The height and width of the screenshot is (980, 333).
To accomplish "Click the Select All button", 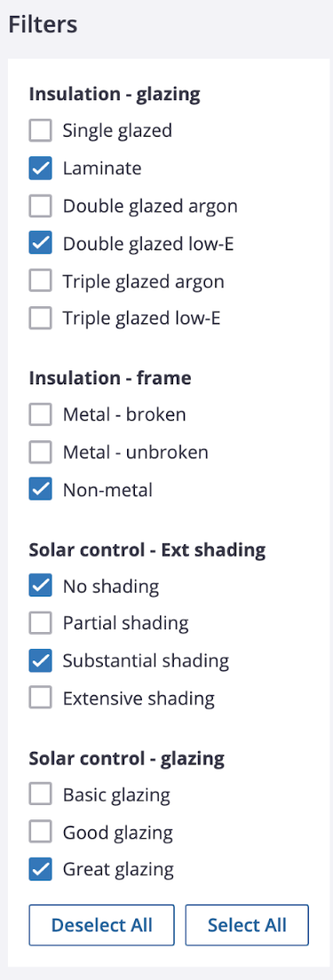I will [247, 925].
